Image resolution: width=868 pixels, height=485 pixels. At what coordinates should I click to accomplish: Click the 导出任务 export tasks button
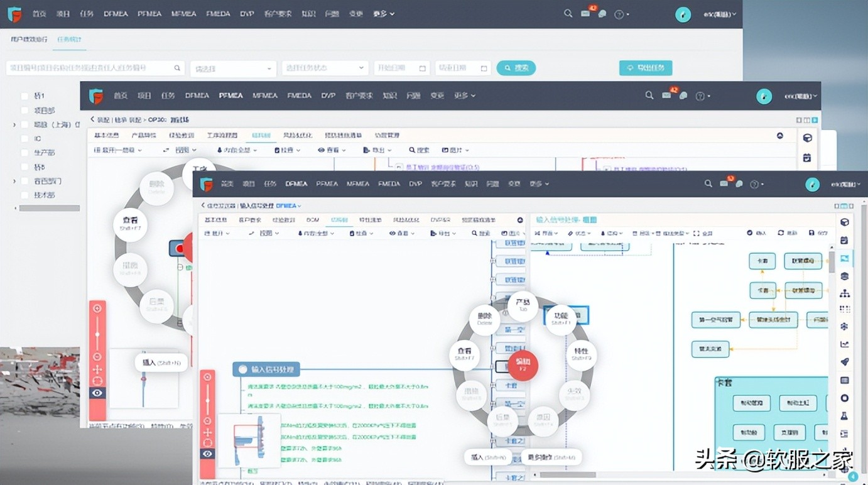tap(645, 68)
